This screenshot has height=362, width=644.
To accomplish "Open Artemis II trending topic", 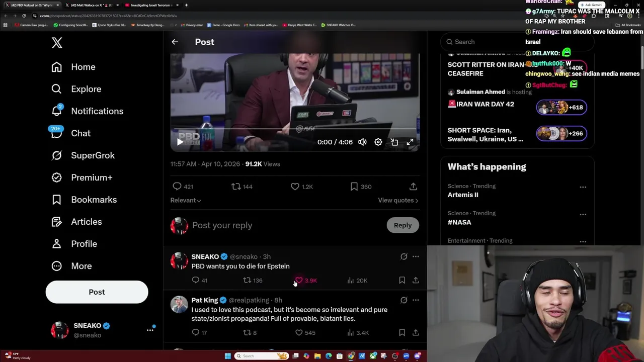I will 463,195.
